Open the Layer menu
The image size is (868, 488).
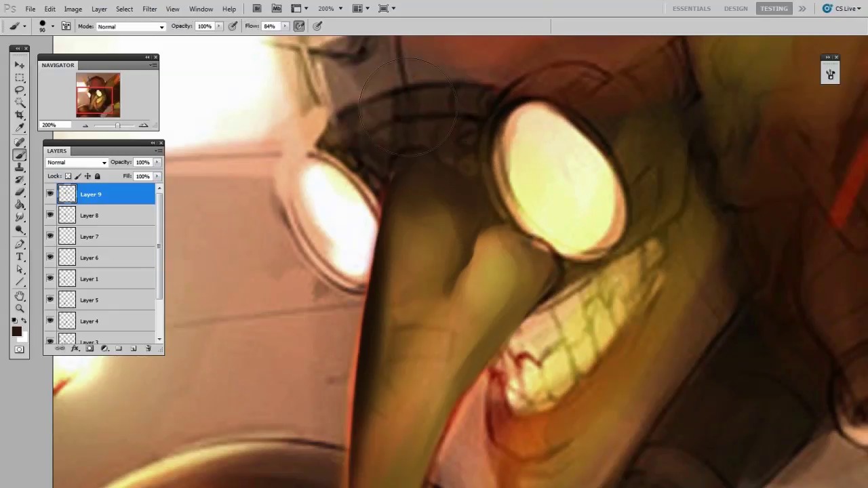[99, 9]
